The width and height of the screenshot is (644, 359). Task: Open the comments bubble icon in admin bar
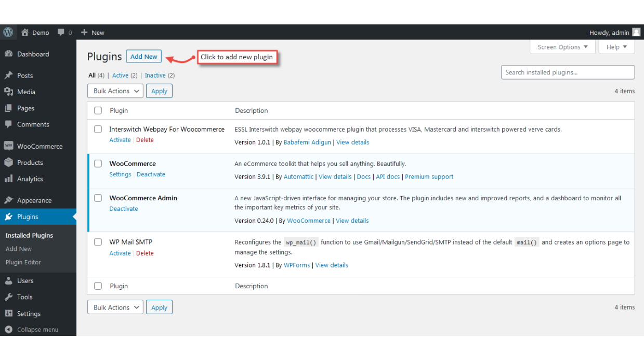61,32
